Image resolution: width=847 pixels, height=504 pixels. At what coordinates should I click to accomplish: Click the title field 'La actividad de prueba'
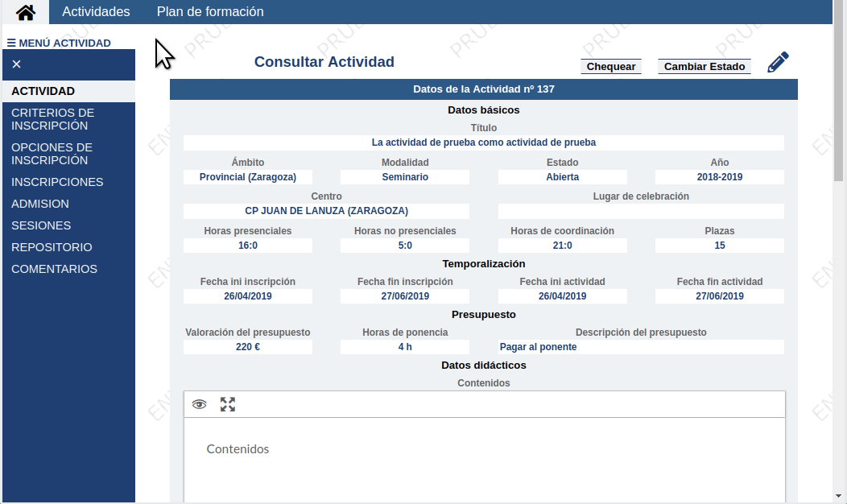[x=483, y=143]
